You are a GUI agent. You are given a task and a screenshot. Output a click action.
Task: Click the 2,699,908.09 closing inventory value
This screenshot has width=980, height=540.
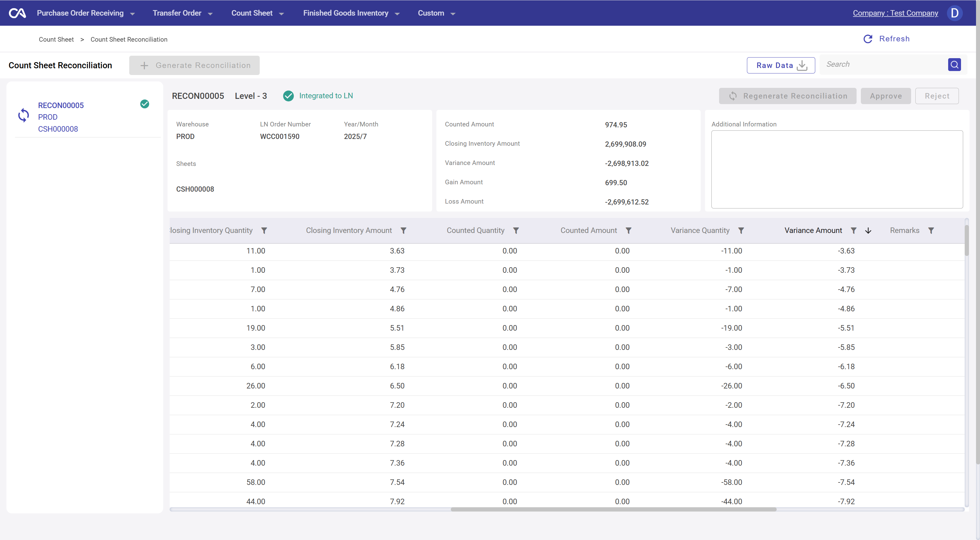coord(625,144)
